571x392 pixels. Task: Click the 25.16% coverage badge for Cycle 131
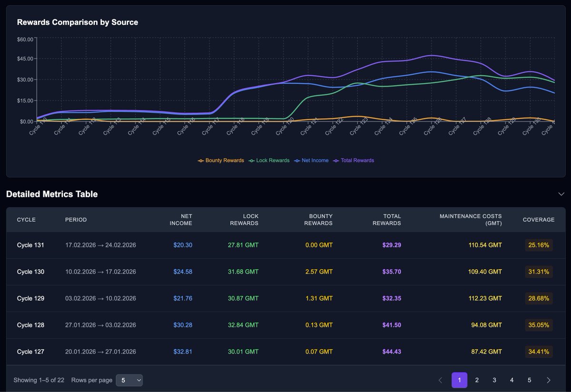539,245
